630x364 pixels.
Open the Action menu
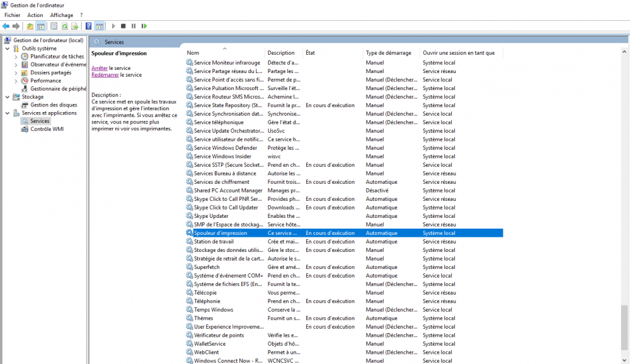coord(35,15)
